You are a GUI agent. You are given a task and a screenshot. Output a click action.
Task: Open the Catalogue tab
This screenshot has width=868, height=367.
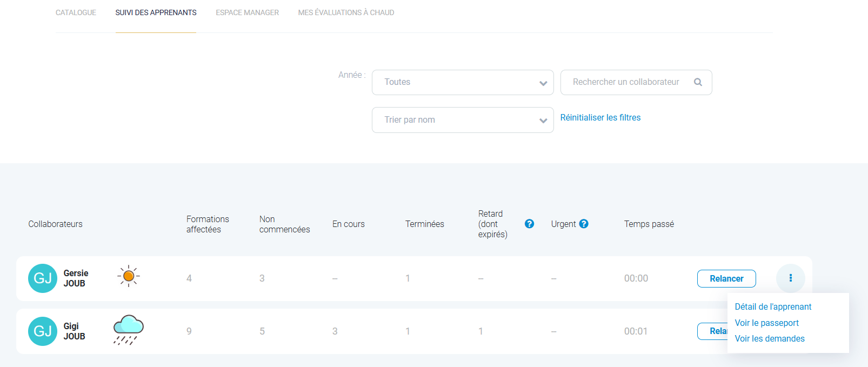click(x=76, y=12)
